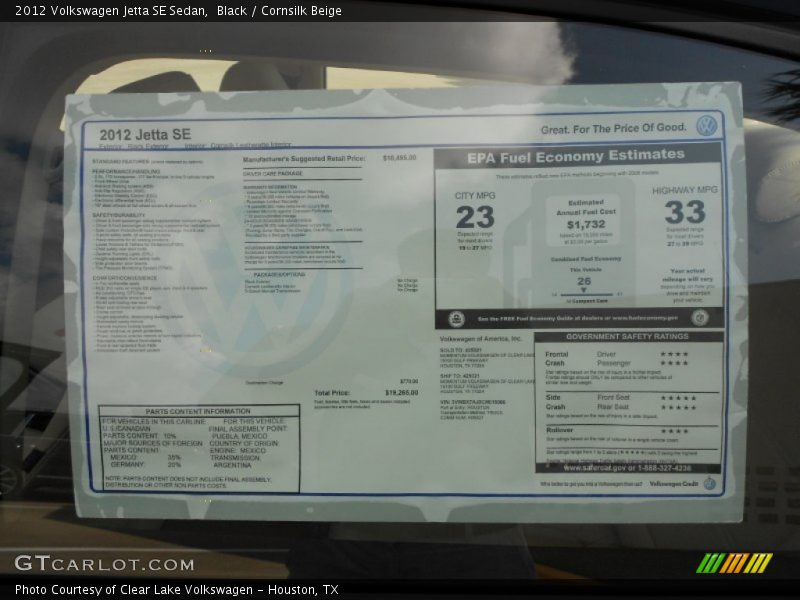Image resolution: width=800 pixels, height=600 pixels.
Task: Click the 'Photo Courtesy of Clear Lake Volkswagen' caption
Action: (x=134, y=590)
